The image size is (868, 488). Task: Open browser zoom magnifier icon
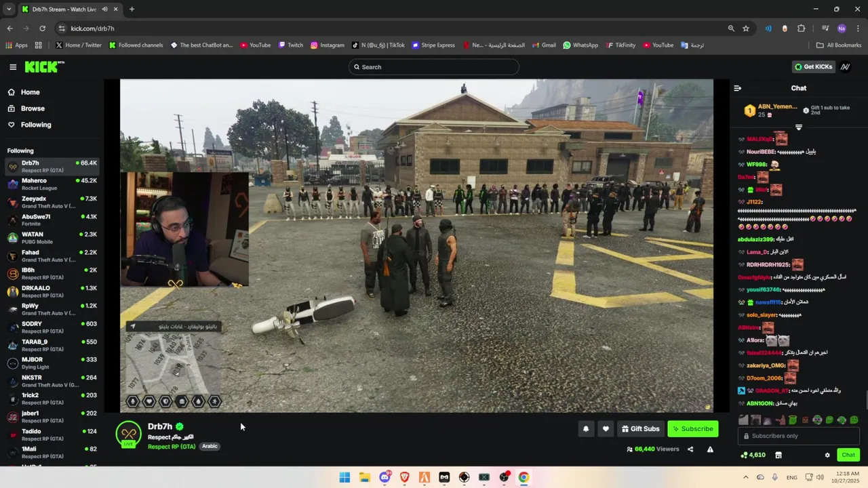(731, 28)
